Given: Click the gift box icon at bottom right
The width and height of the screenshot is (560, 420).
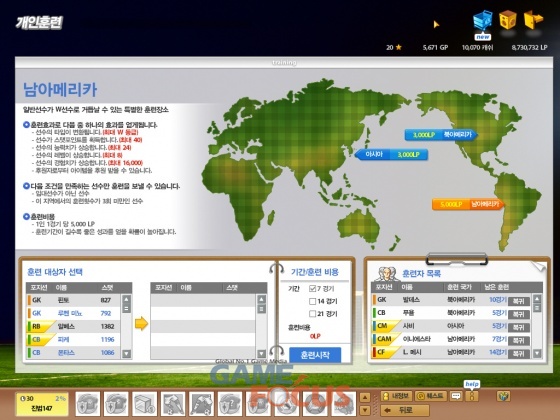Looking at the screenshot, I should point(503,396).
